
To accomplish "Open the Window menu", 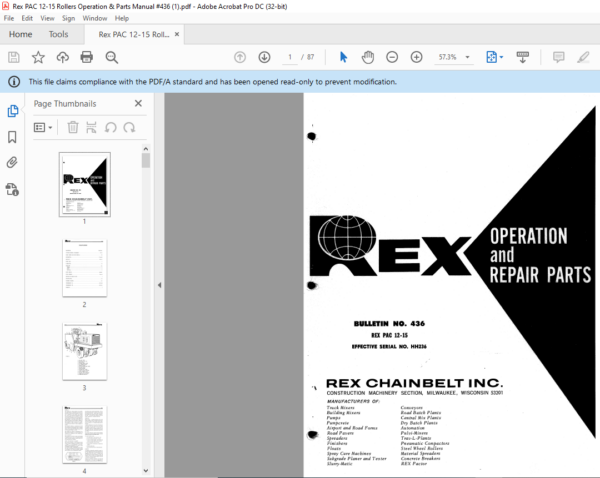I will (x=95, y=18).
